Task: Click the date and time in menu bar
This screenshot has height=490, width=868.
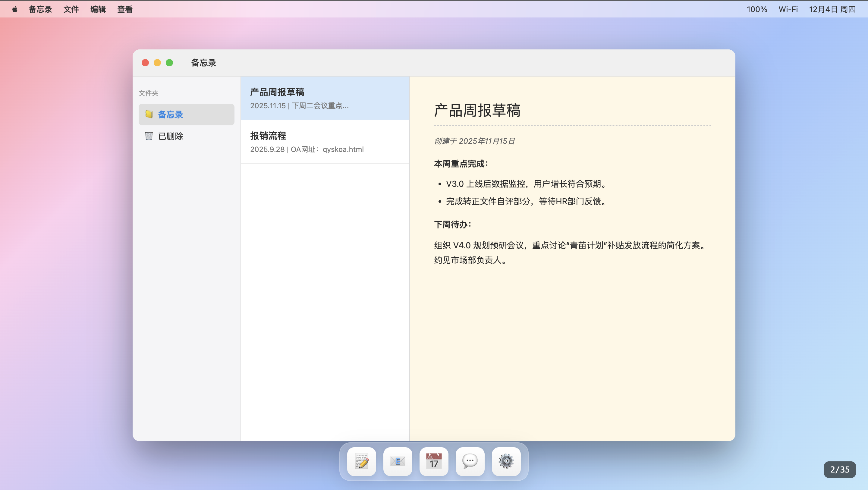Action: 832,9
